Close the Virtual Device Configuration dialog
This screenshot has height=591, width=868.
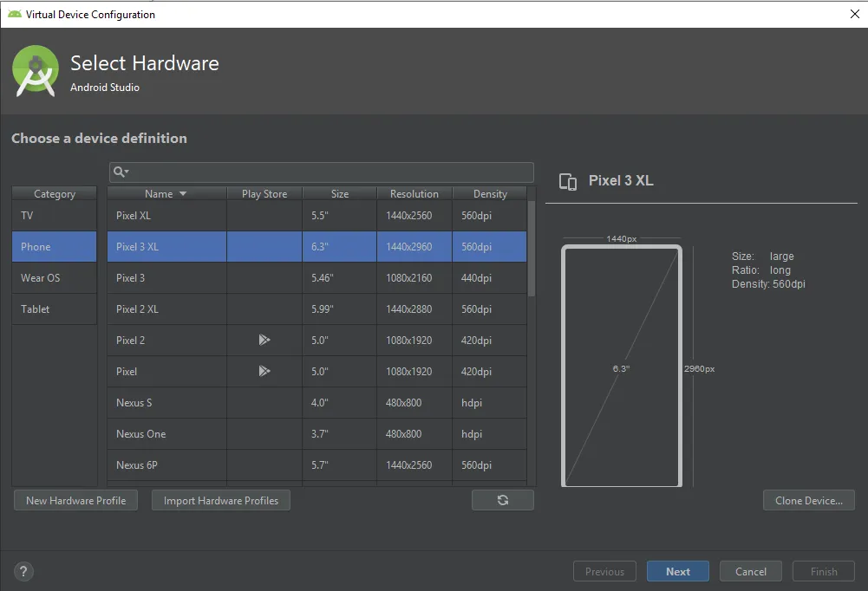[854, 14]
